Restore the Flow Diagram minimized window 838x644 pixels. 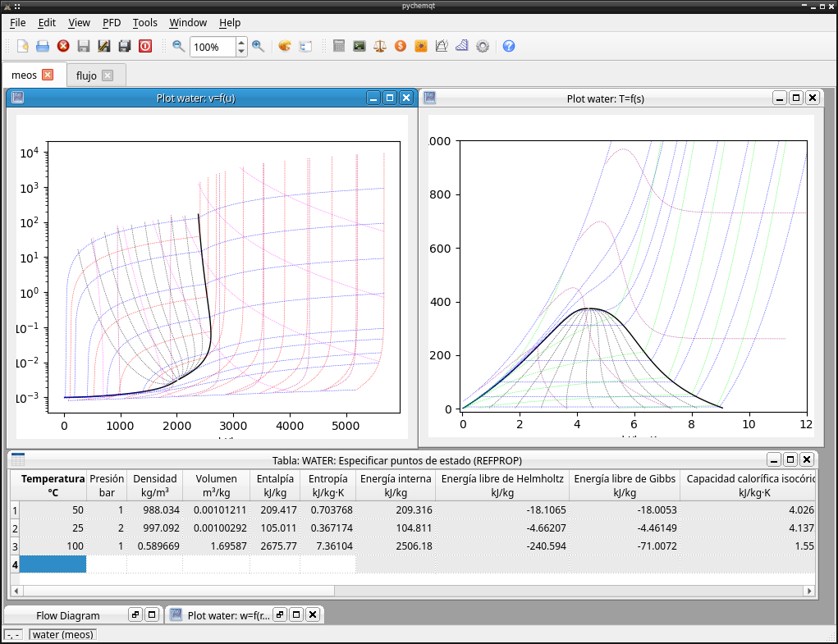(x=135, y=614)
